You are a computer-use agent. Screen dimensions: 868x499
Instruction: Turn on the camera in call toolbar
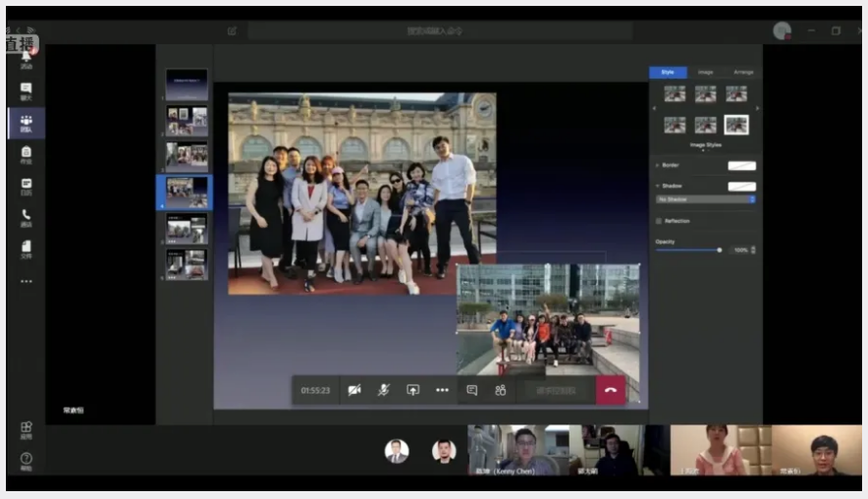(354, 390)
